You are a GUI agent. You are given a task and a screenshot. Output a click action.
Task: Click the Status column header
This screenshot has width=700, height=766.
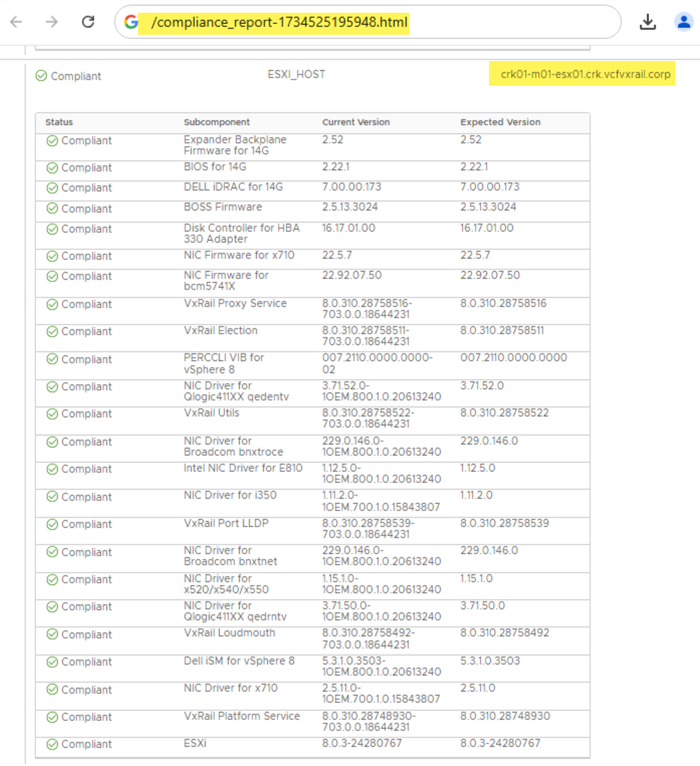59,123
